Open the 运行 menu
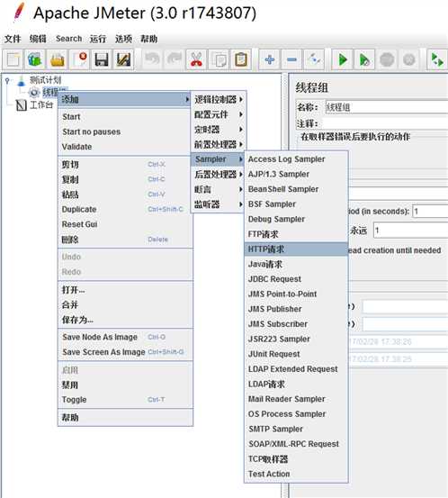Screen dimensions: 448x498 click(x=98, y=39)
